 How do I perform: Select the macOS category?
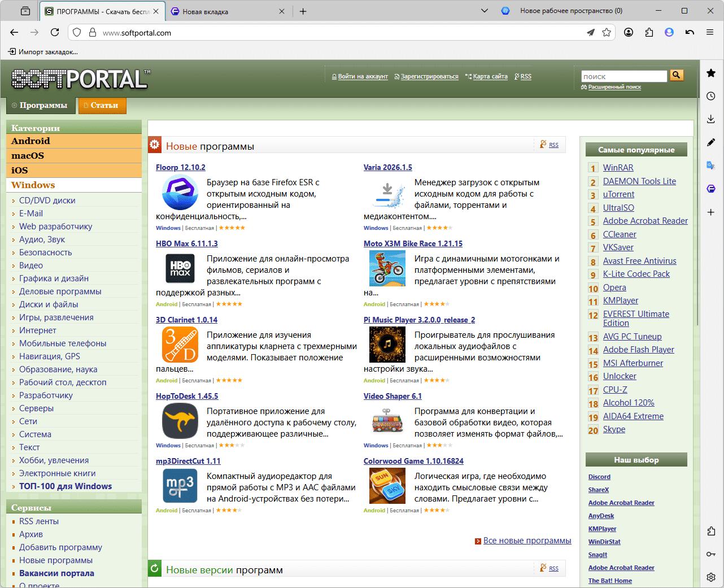tap(74, 156)
